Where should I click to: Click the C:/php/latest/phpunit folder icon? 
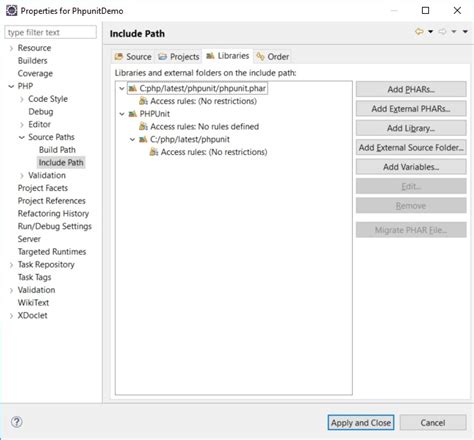pos(143,139)
